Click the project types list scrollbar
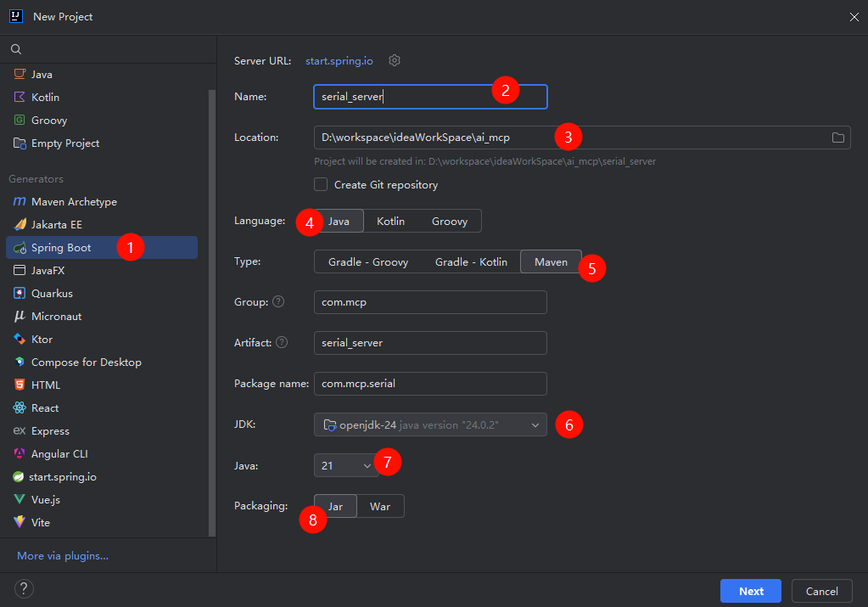The image size is (868, 607). (211, 313)
